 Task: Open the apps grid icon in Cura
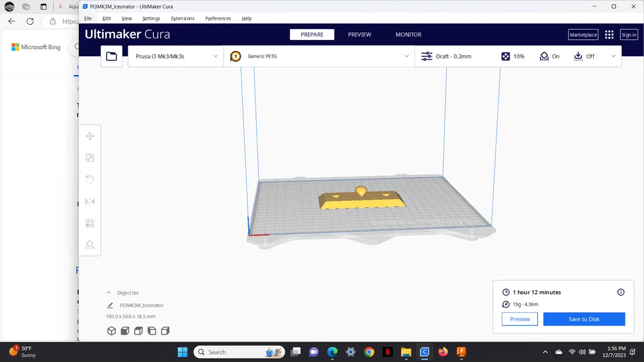coord(609,35)
